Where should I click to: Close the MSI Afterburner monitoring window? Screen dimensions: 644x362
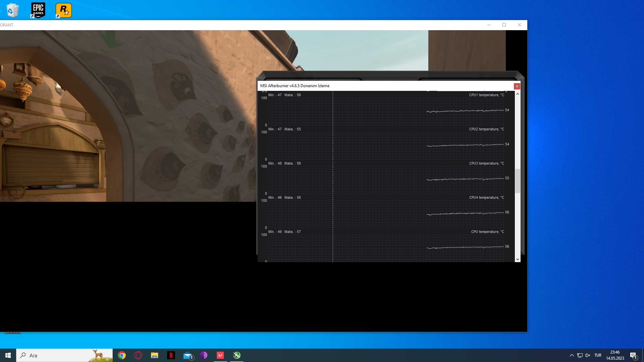point(517,86)
